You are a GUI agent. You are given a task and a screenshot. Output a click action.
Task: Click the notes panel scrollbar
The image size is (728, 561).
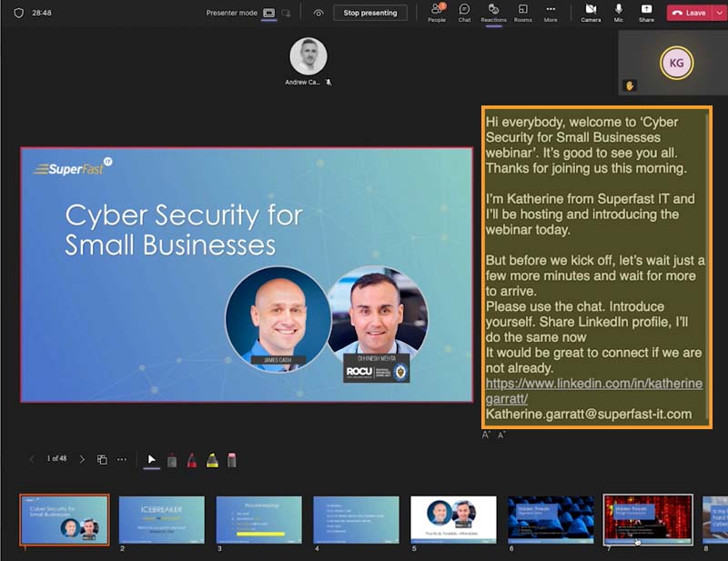707,266
